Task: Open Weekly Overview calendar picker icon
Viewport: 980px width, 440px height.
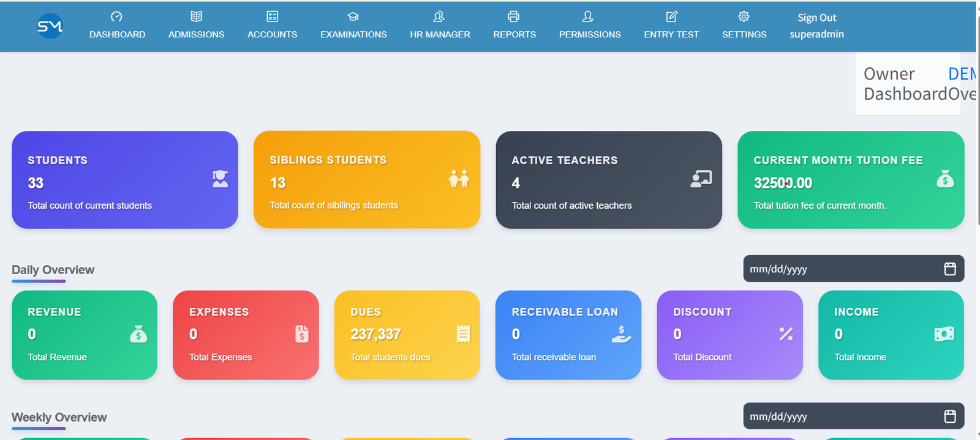Action: pyautogui.click(x=949, y=416)
